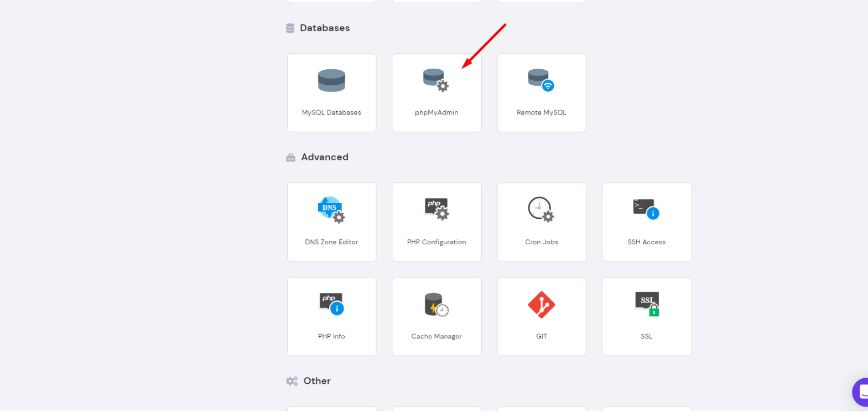Screen dimensions: 868x417
Task: Click the Cron Jobs label
Action: coord(542,242)
